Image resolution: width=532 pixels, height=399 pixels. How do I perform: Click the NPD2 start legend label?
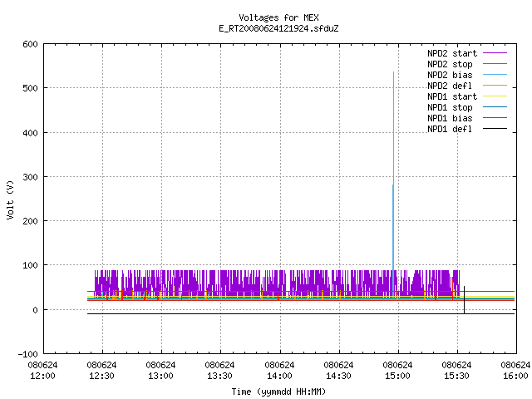click(x=452, y=53)
